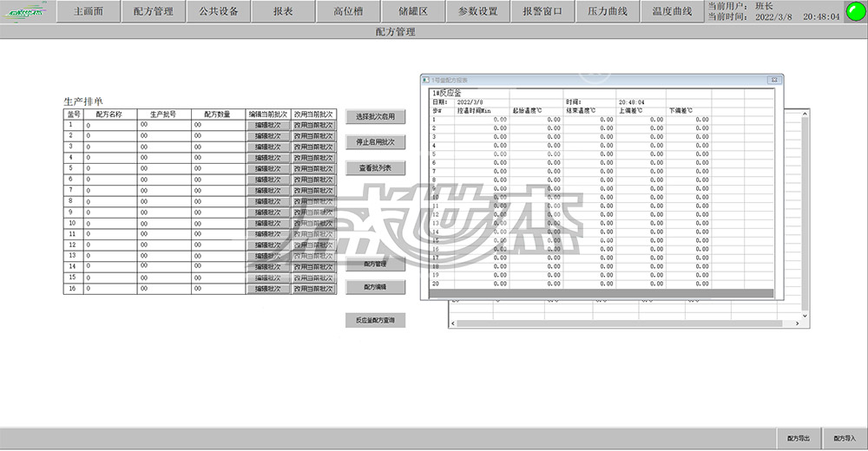Click the popup window's title bar icon

426,80
